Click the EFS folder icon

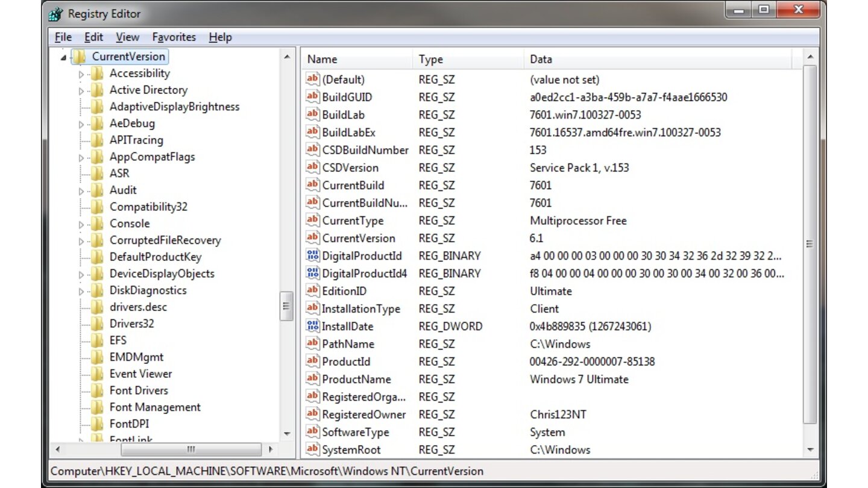(97, 340)
